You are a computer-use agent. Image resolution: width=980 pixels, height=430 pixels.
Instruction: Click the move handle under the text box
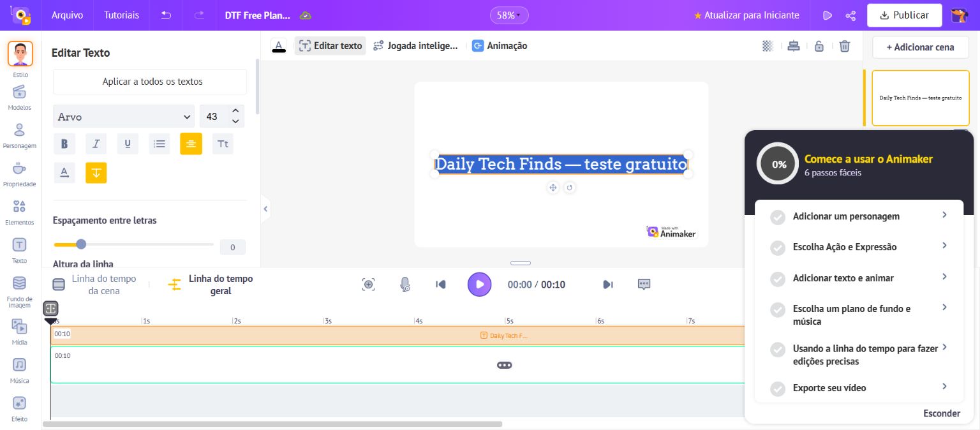coord(553,187)
